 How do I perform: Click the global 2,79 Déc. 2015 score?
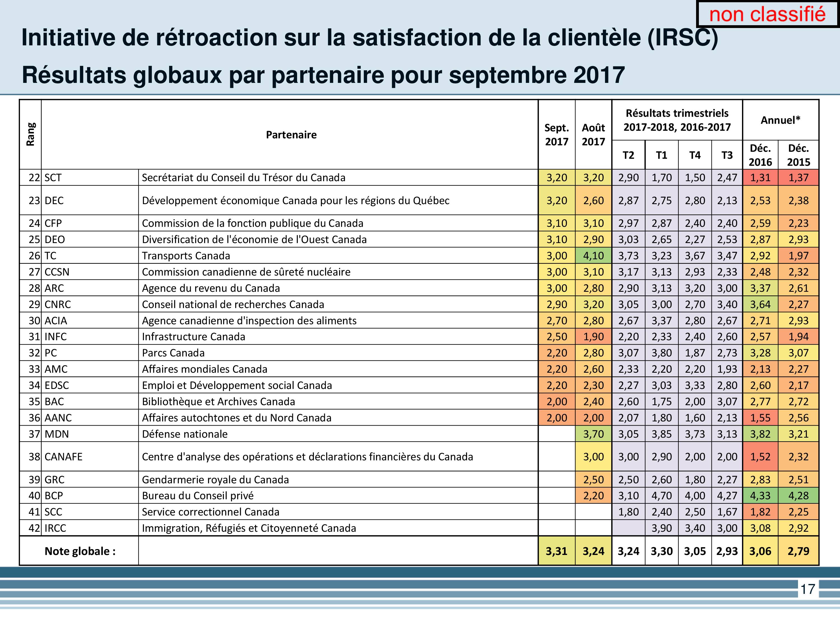coord(799,551)
